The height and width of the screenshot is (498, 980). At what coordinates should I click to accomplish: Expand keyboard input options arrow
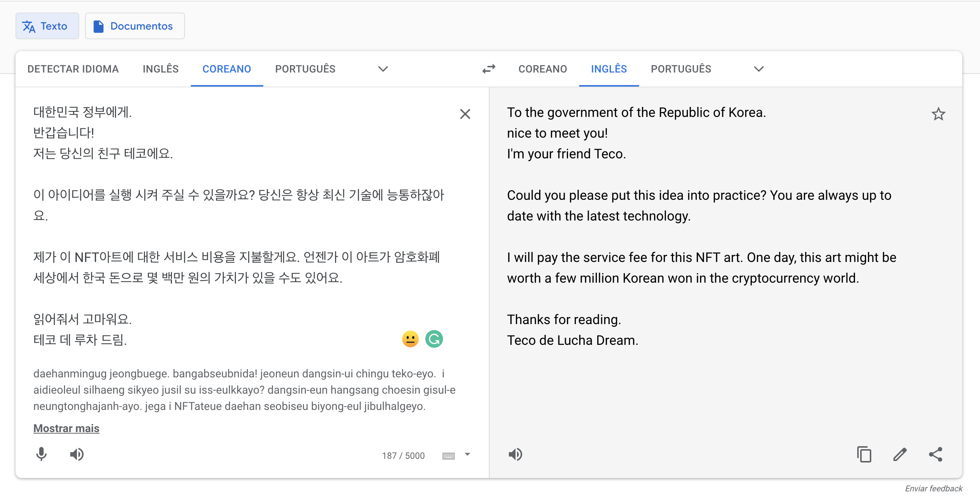point(467,454)
